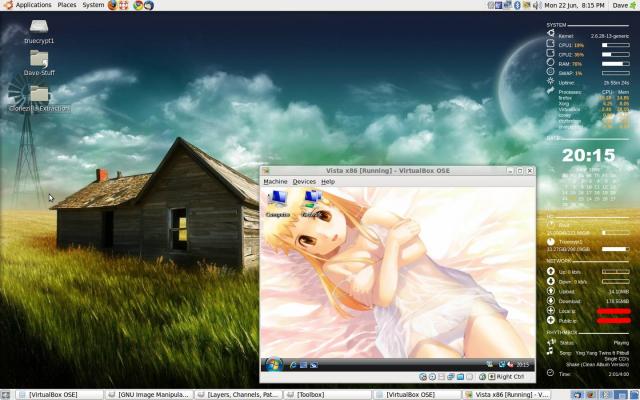Switch to second VirtualBox OSE taskbar window

pos(416,395)
